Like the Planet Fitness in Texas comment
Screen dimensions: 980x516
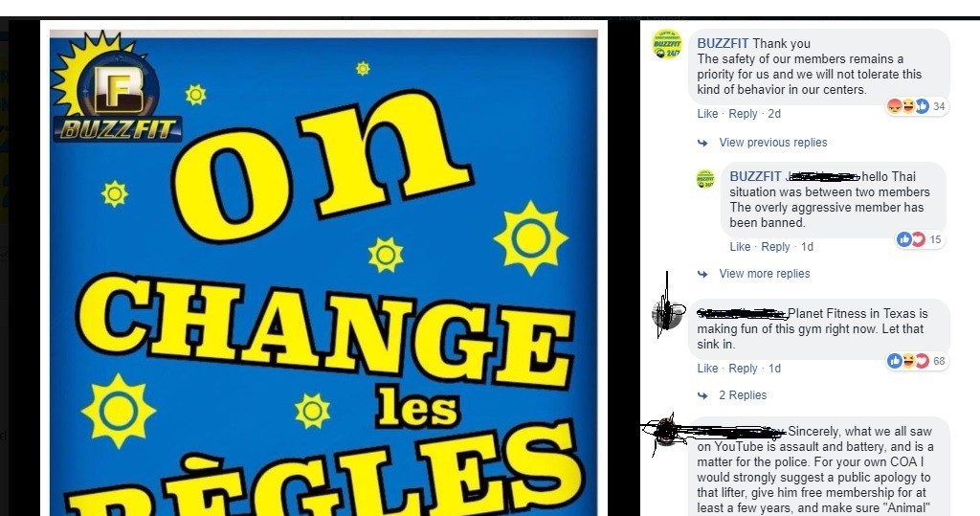point(707,369)
